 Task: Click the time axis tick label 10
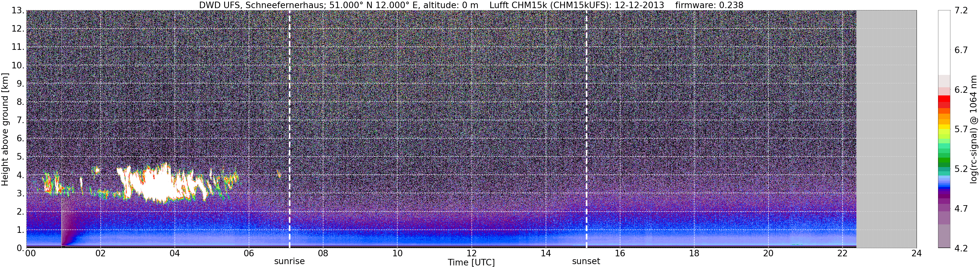[397, 253]
